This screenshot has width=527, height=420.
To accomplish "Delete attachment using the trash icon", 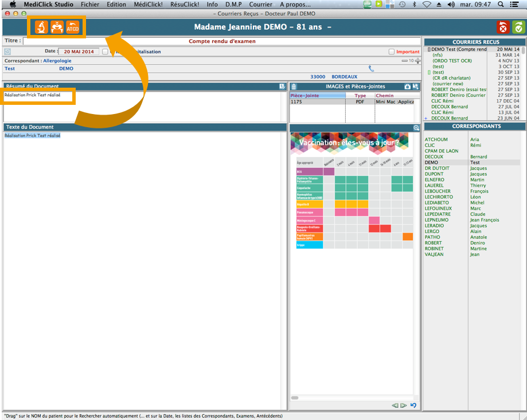I will tap(294, 87).
